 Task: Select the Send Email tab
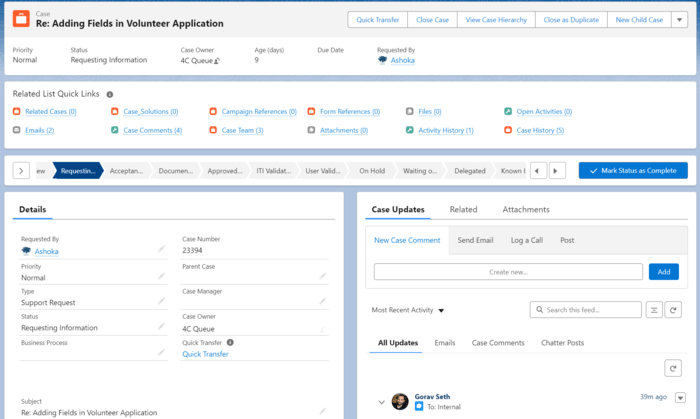click(x=475, y=240)
